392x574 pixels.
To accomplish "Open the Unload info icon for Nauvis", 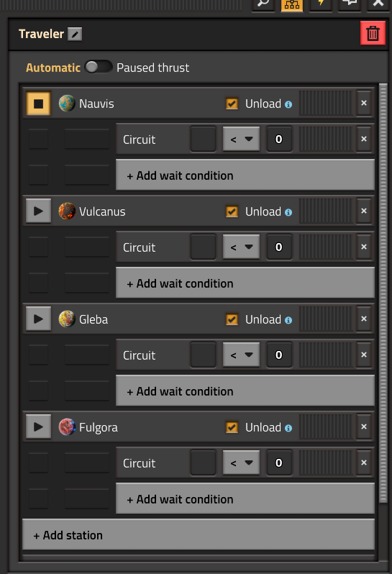I will [288, 105].
